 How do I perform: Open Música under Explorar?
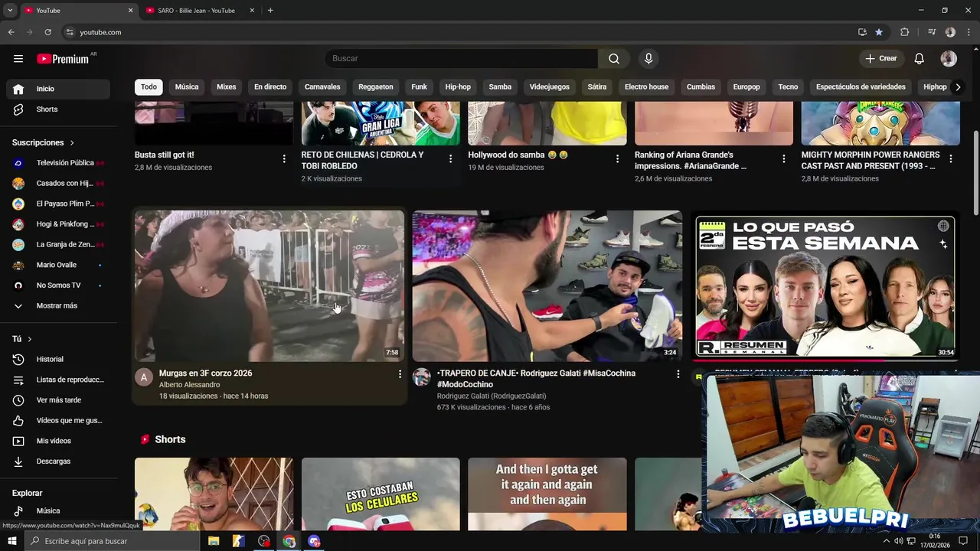(58, 511)
